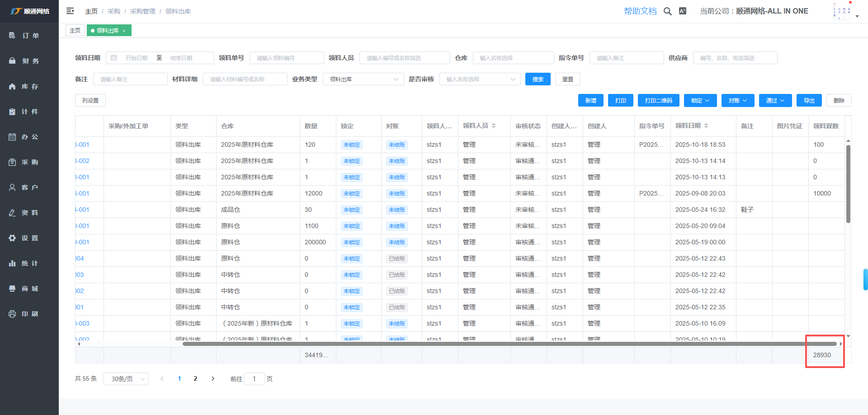This screenshot has height=415, width=868.
Task: Click the 领料单号 input field
Action: (x=287, y=58)
